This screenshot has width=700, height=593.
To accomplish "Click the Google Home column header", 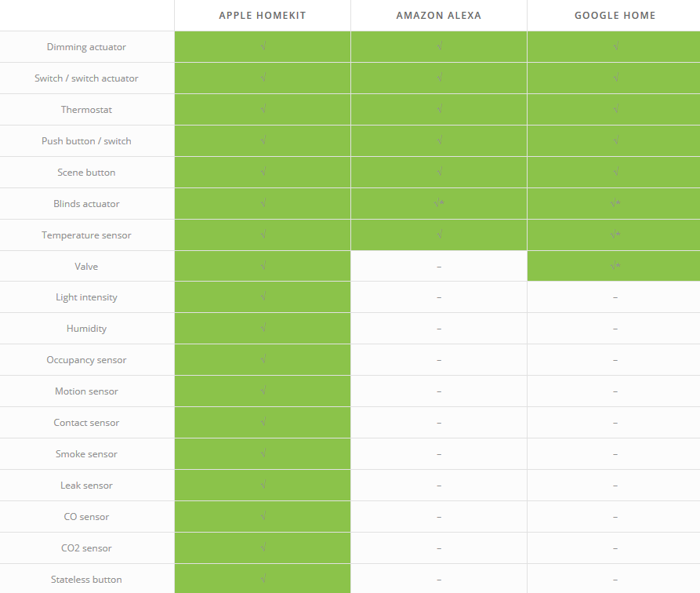I will (x=615, y=16).
